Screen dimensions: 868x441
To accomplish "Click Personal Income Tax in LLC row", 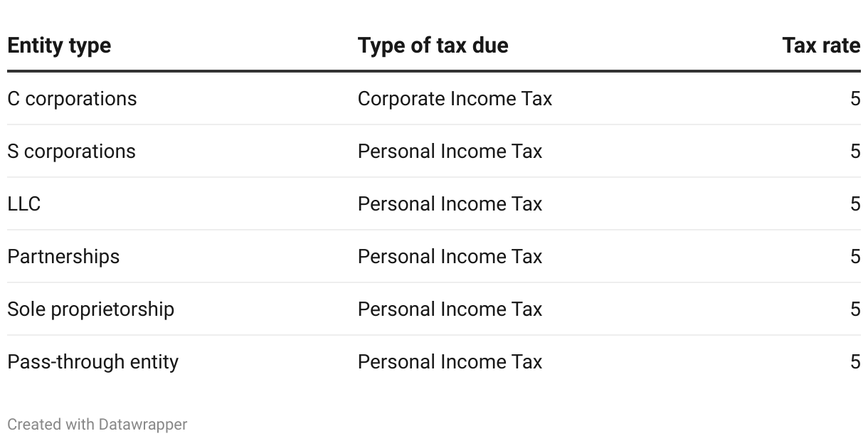I will (x=450, y=203).
